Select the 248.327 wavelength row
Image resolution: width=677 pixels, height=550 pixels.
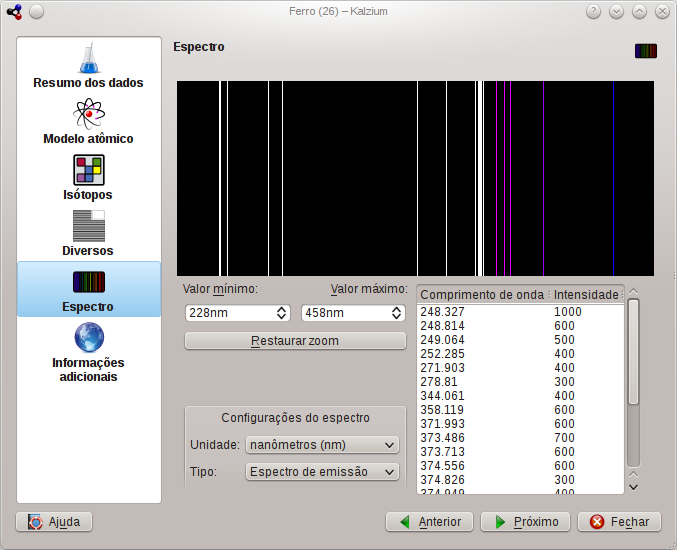click(480, 312)
